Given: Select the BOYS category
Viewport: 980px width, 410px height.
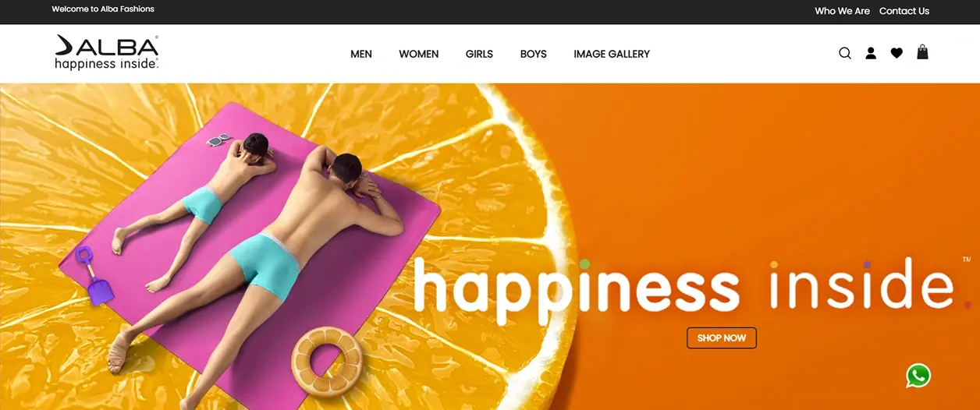Looking at the screenshot, I should click(x=534, y=54).
